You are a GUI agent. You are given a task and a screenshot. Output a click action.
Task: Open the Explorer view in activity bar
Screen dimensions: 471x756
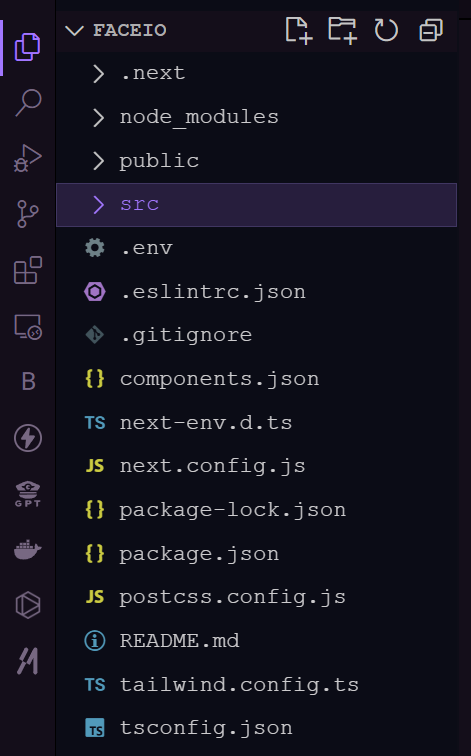[x=27, y=47]
